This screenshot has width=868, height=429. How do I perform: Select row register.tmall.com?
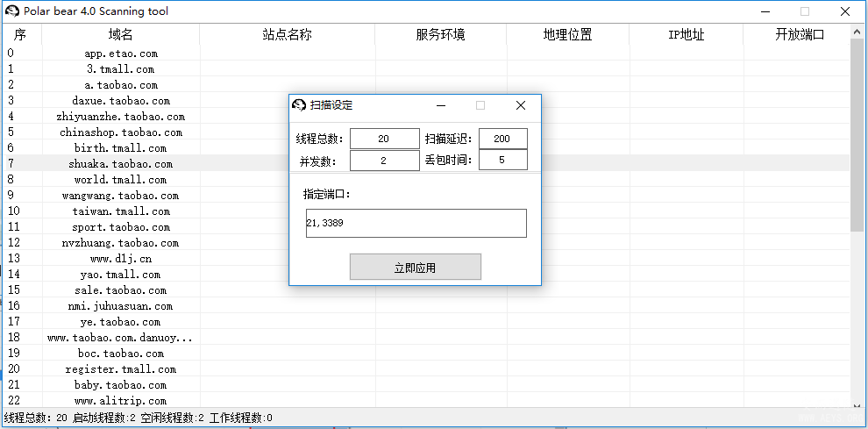426,369
